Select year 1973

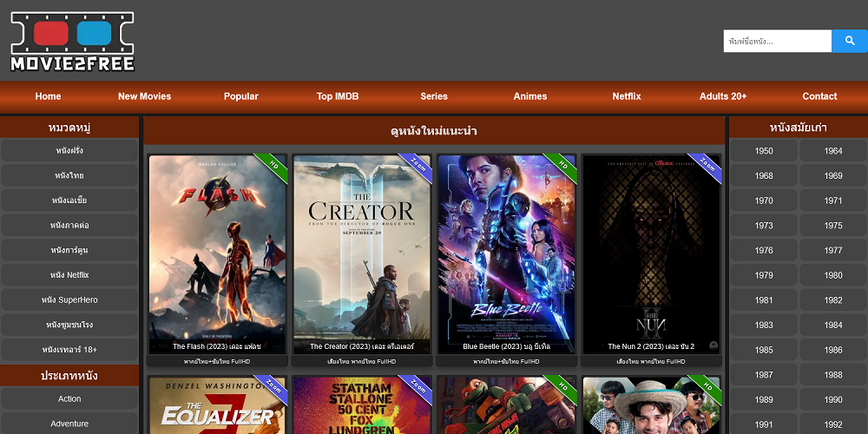point(763,226)
